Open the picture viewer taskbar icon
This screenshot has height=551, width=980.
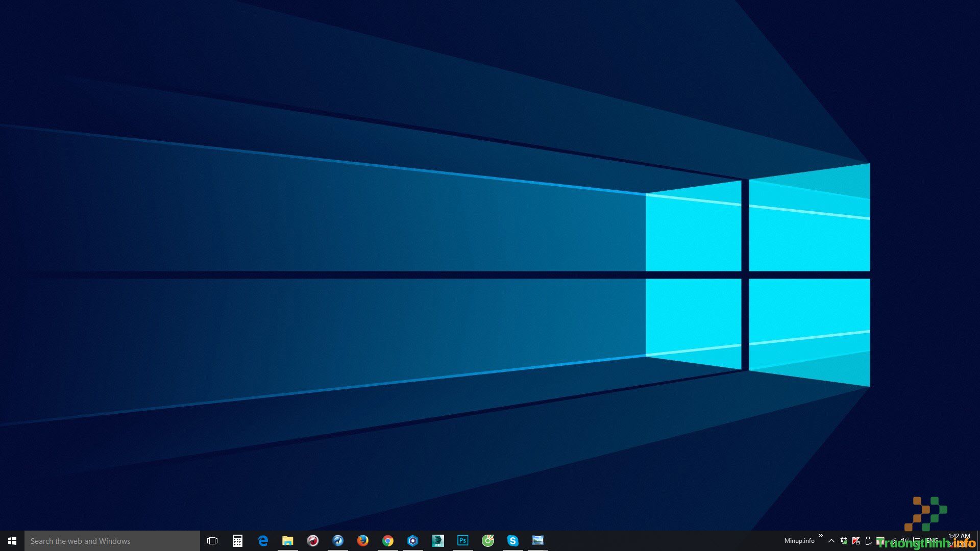[x=538, y=541]
